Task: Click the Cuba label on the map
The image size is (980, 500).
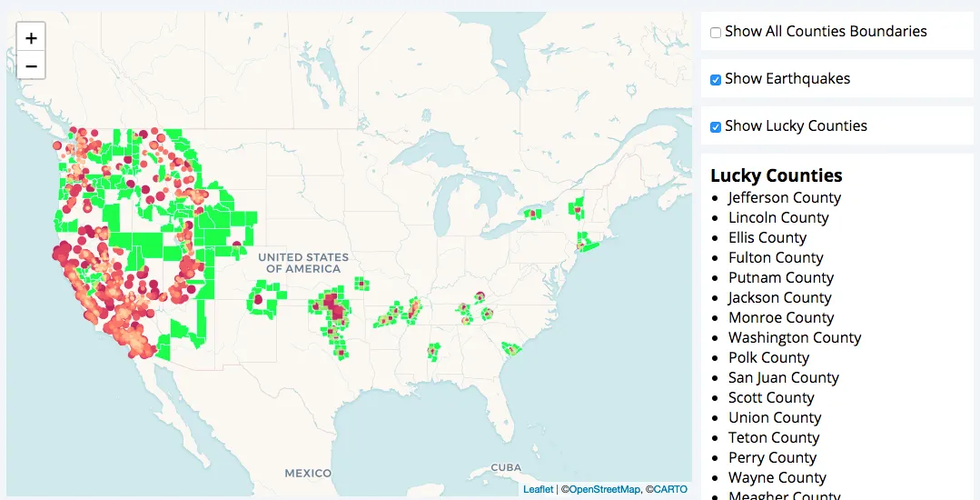Action: (x=505, y=467)
